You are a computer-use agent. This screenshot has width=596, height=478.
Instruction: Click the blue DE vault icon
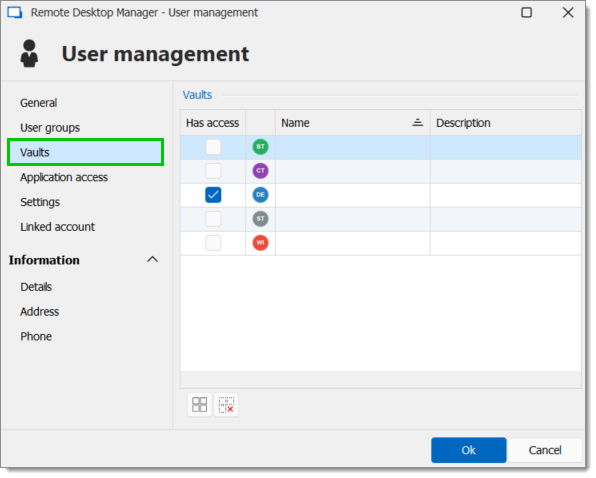pyautogui.click(x=260, y=195)
